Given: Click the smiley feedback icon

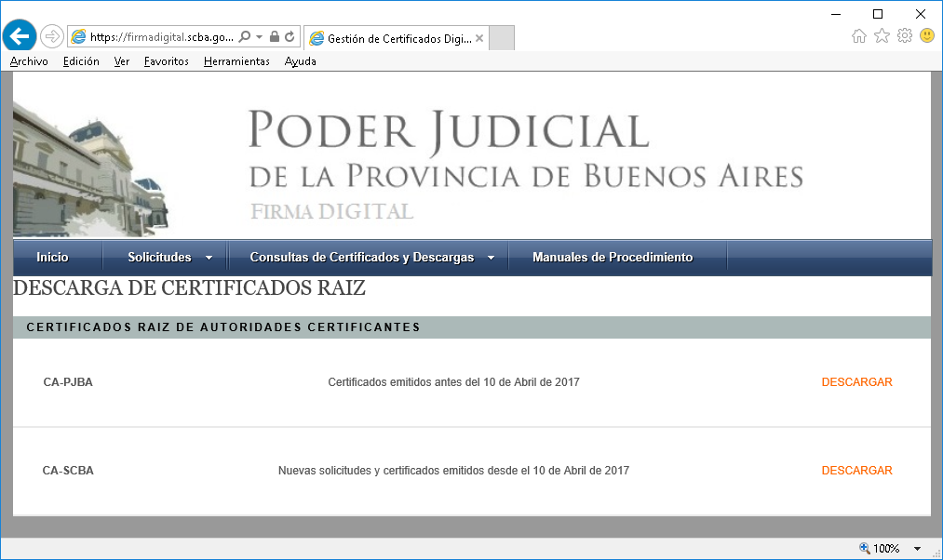Looking at the screenshot, I should [926, 36].
